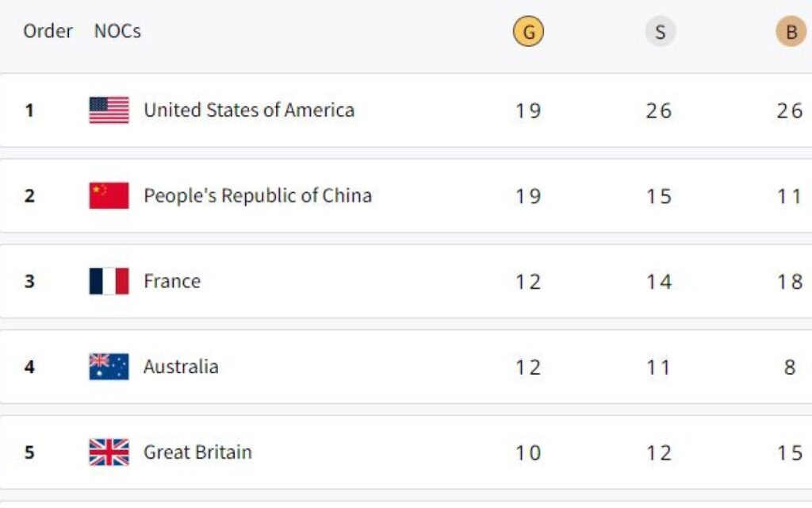Open the Great Britain country link
Image resolution: width=812 pixels, height=508 pixels.
coord(197,452)
